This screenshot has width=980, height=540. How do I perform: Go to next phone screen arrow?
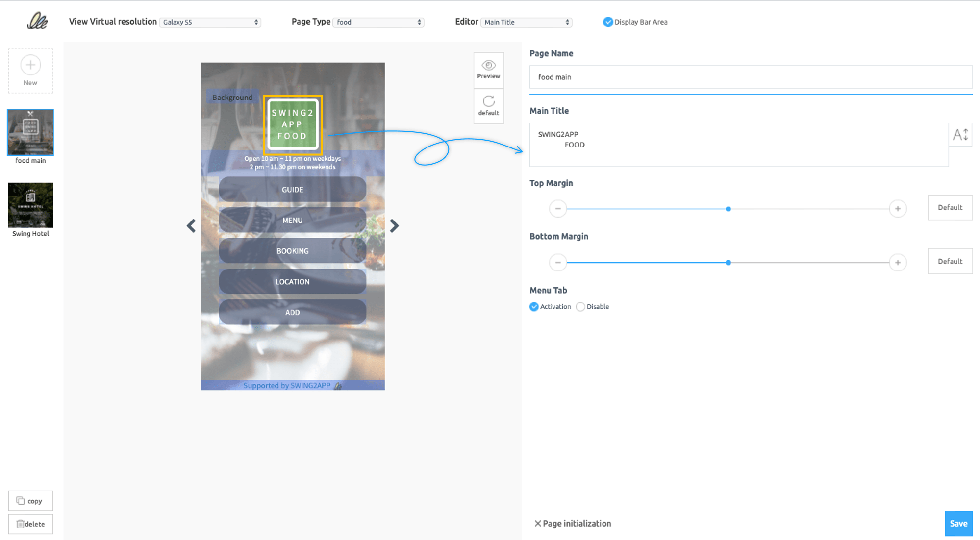(394, 226)
